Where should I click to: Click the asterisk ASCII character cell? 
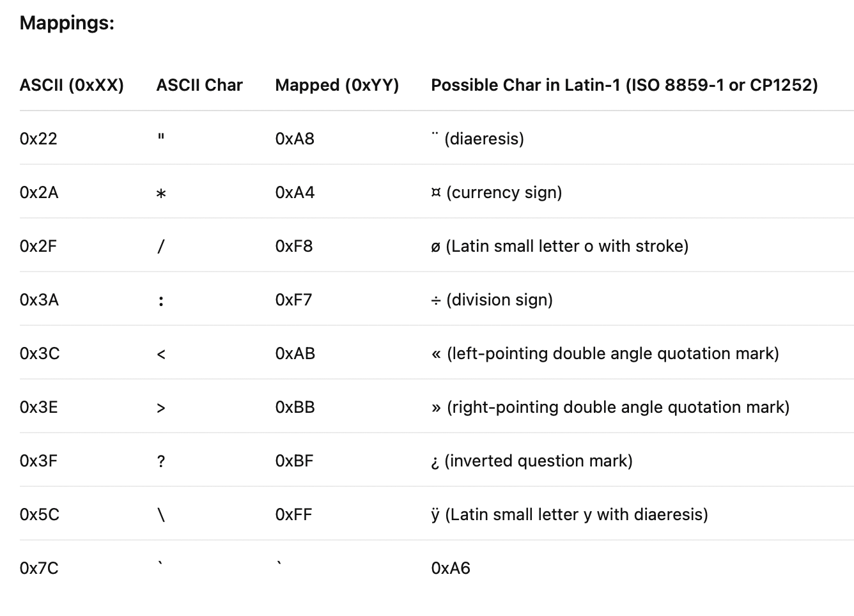161,194
